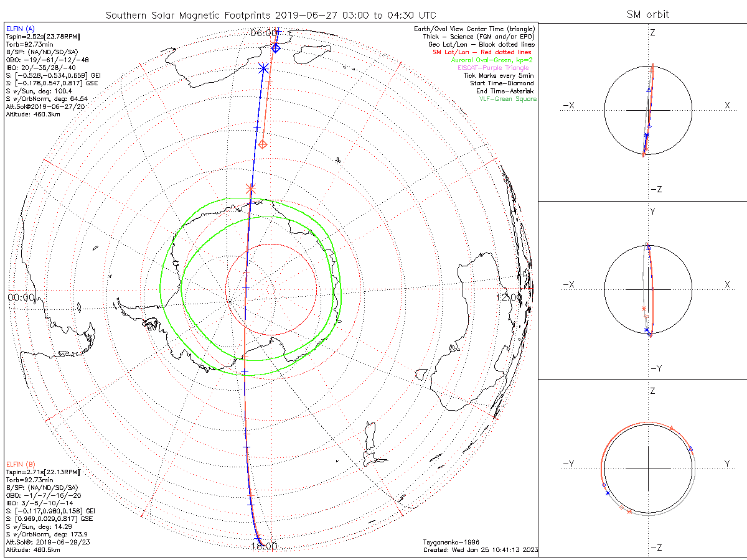Click the 12:00 local time label
The width and height of the screenshot is (747, 560).
[509, 297]
